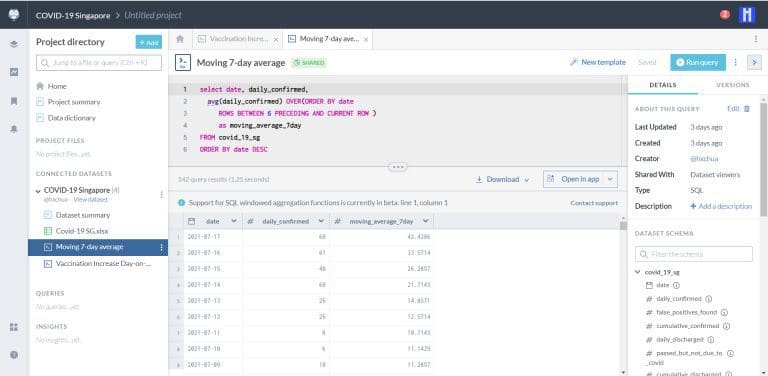Viewport: 768px width, 376px height.
Task: Open Home in project directory
Action: [x=57, y=86]
